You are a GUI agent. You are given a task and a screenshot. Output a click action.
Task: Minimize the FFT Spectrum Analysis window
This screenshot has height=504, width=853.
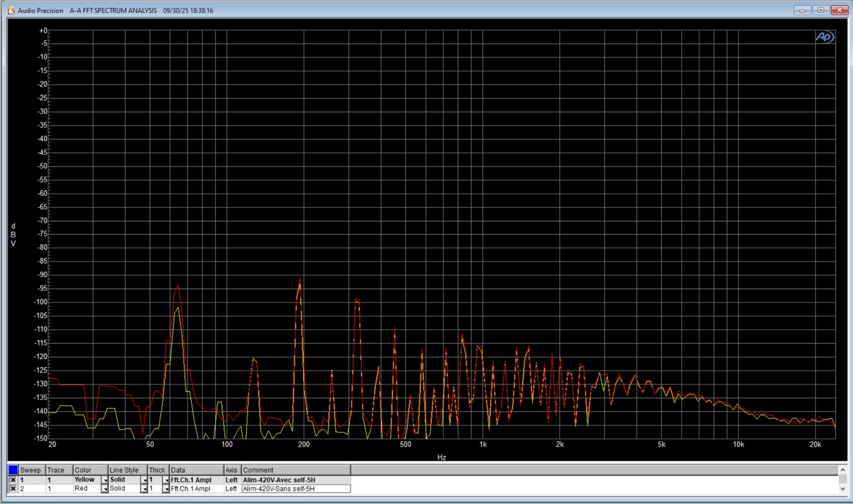point(802,10)
